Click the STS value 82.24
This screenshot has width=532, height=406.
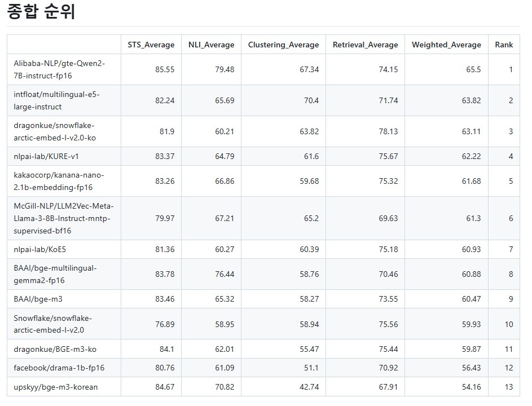pos(165,100)
